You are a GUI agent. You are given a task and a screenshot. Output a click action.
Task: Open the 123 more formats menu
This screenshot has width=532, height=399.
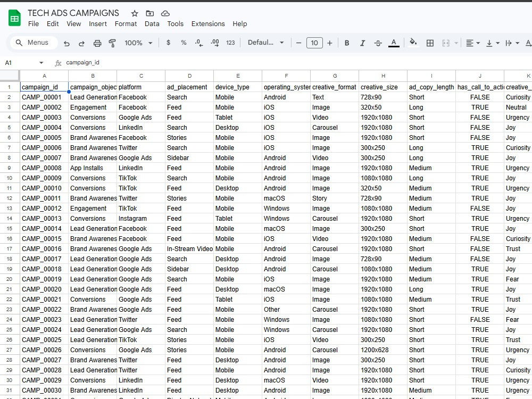230,43
